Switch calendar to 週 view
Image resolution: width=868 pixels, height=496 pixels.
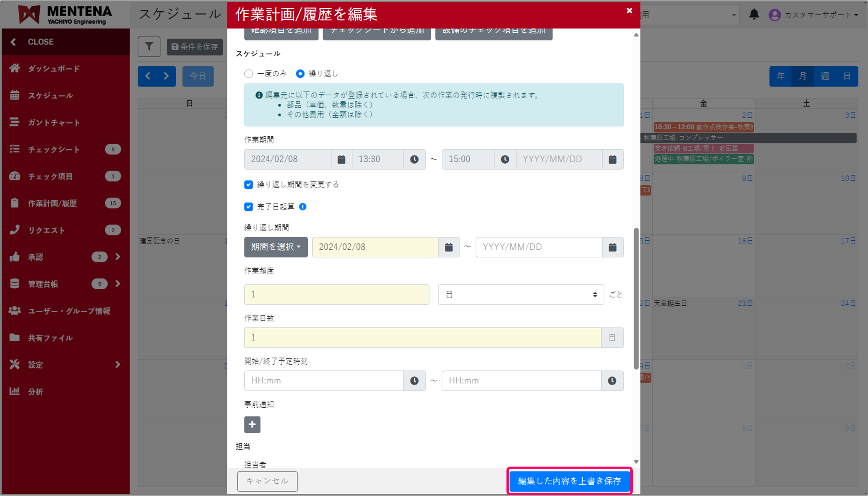[x=825, y=76]
